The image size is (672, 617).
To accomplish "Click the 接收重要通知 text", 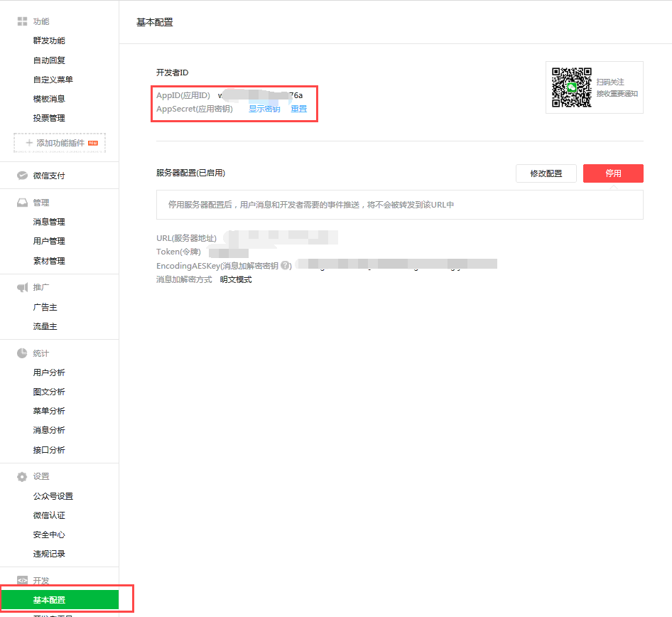I will point(617,93).
